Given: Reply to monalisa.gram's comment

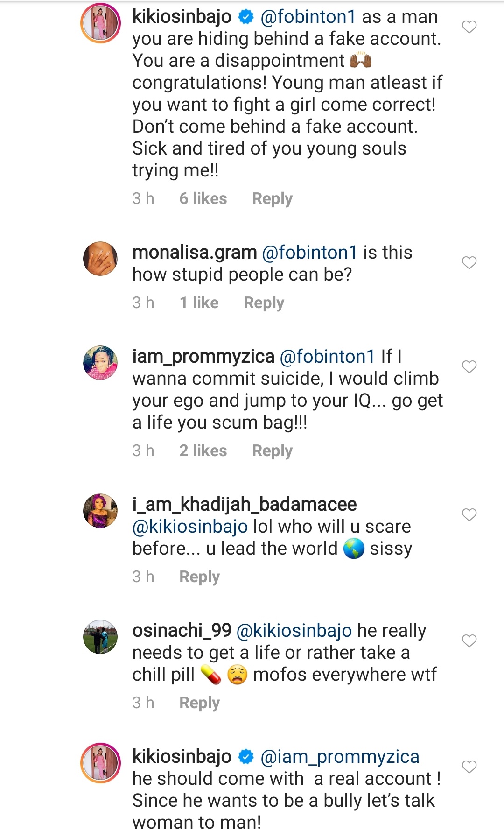Looking at the screenshot, I should coord(264,303).
